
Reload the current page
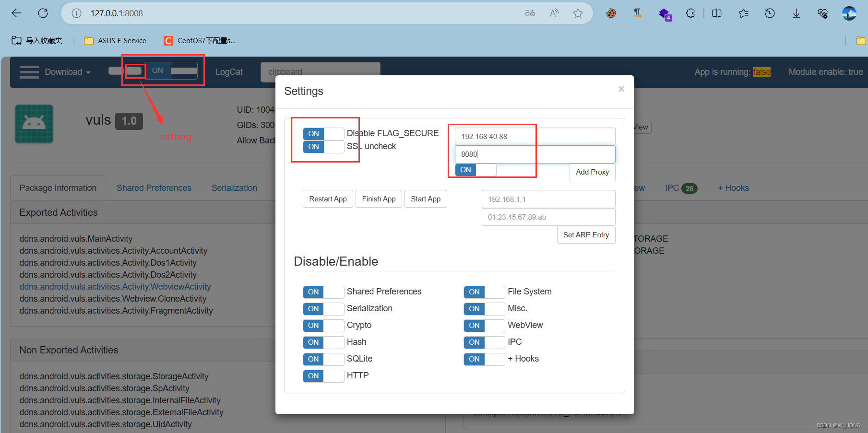[x=43, y=13]
